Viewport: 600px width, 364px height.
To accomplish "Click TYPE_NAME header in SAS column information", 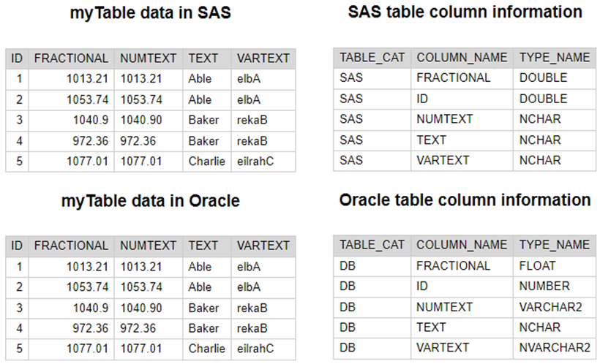I will [554, 58].
